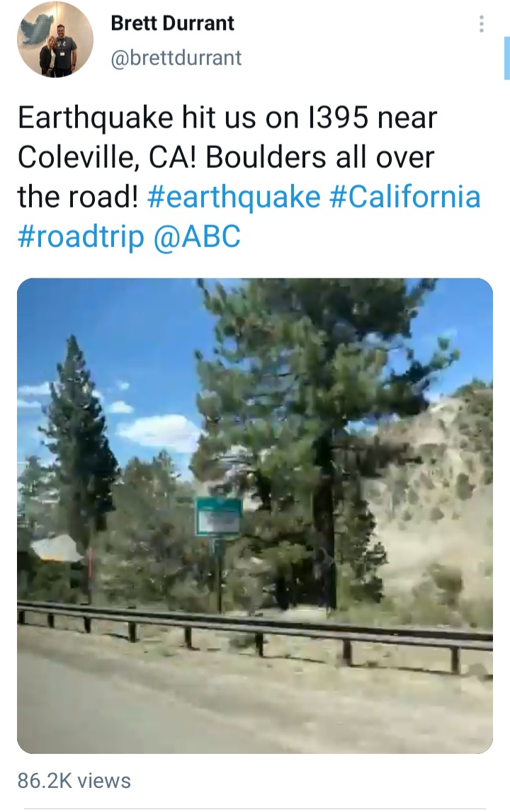Follow the #California hashtag link
The image size is (510, 812).
(405, 197)
